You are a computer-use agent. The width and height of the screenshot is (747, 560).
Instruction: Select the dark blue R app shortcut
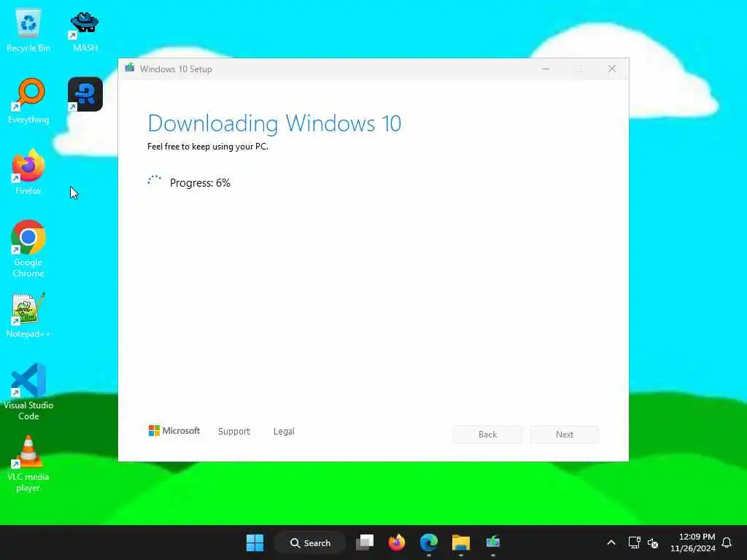pyautogui.click(x=85, y=94)
